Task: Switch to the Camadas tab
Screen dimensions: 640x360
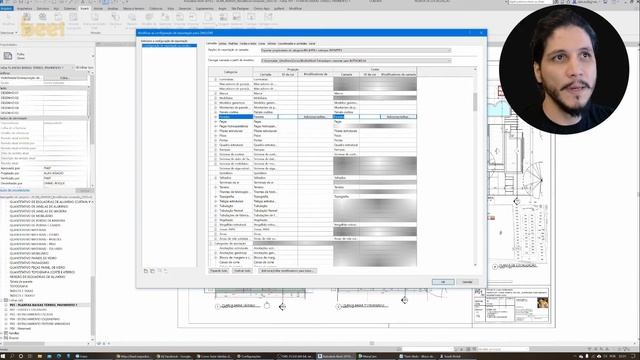Action: (211, 43)
